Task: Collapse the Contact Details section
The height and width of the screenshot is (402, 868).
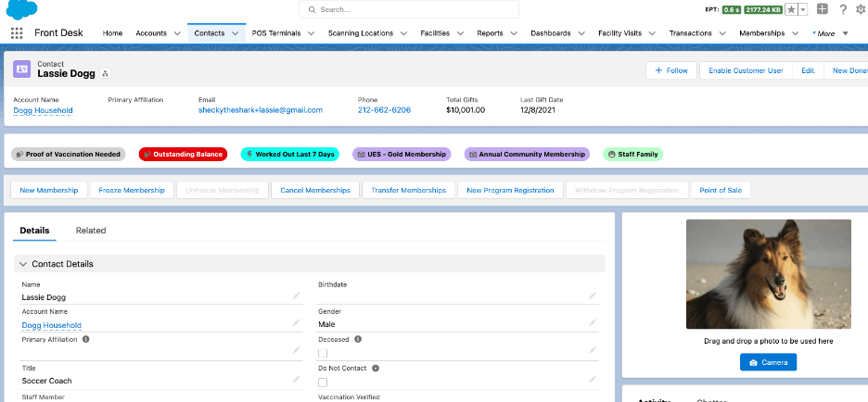Action: (x=22, y=264)
